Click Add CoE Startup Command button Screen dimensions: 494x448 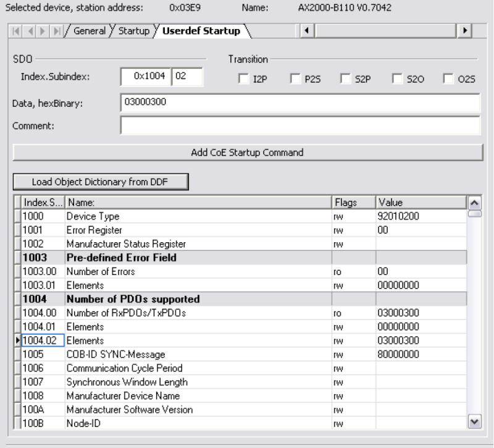coord(248,153)
